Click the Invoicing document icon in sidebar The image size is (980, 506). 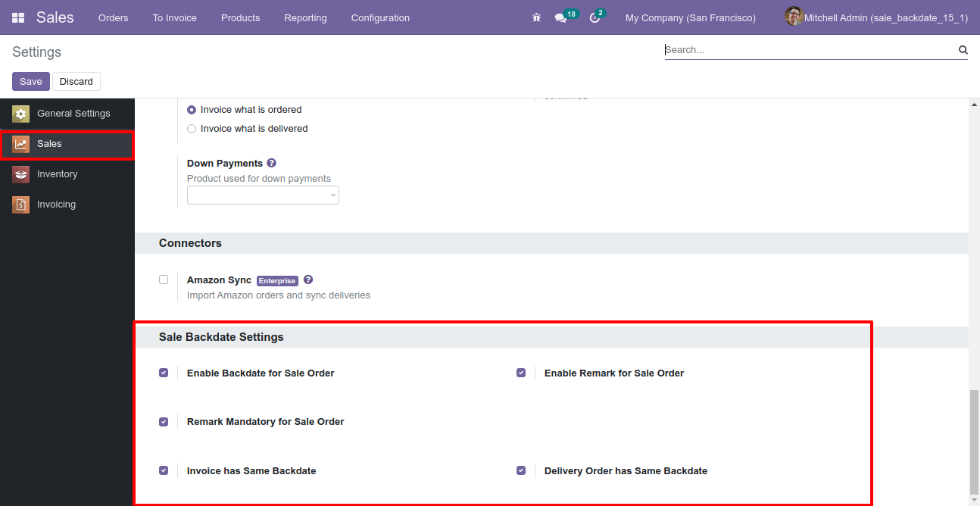[21, 205]
